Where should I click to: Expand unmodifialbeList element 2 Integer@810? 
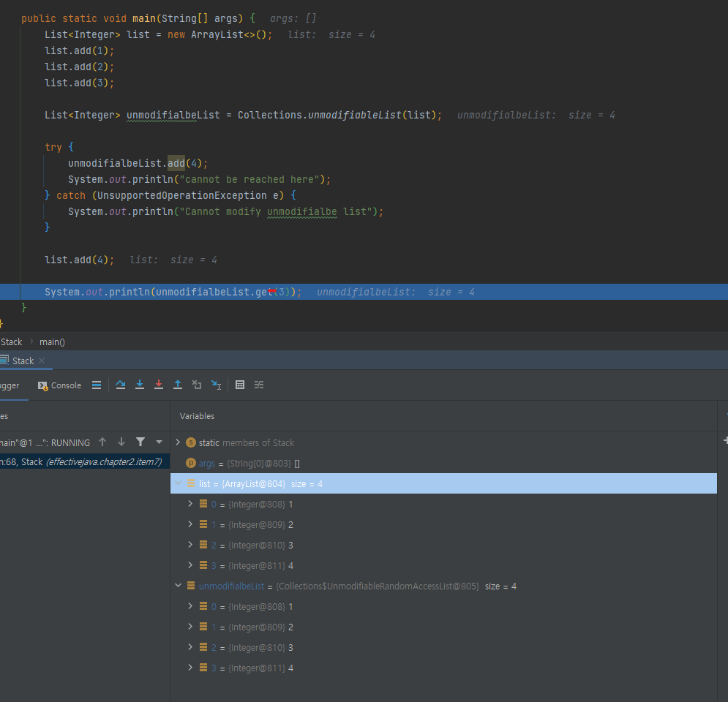click(x=190, y=646)
